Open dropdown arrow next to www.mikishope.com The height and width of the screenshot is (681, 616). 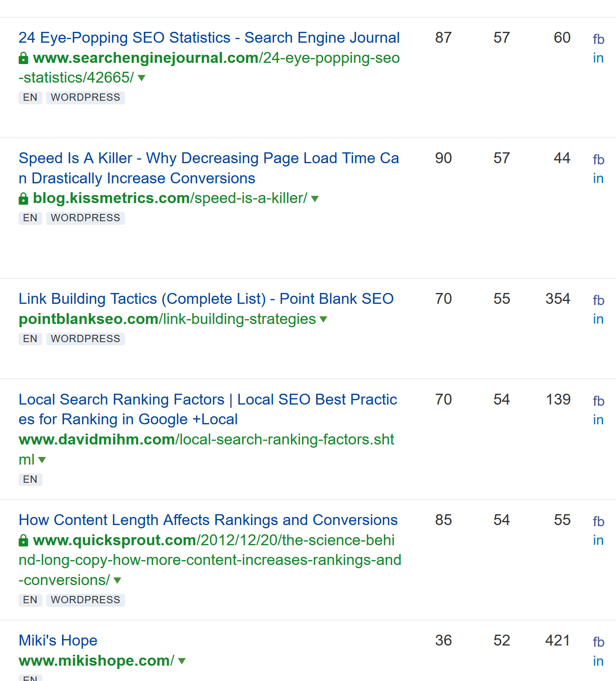(182, 661)
